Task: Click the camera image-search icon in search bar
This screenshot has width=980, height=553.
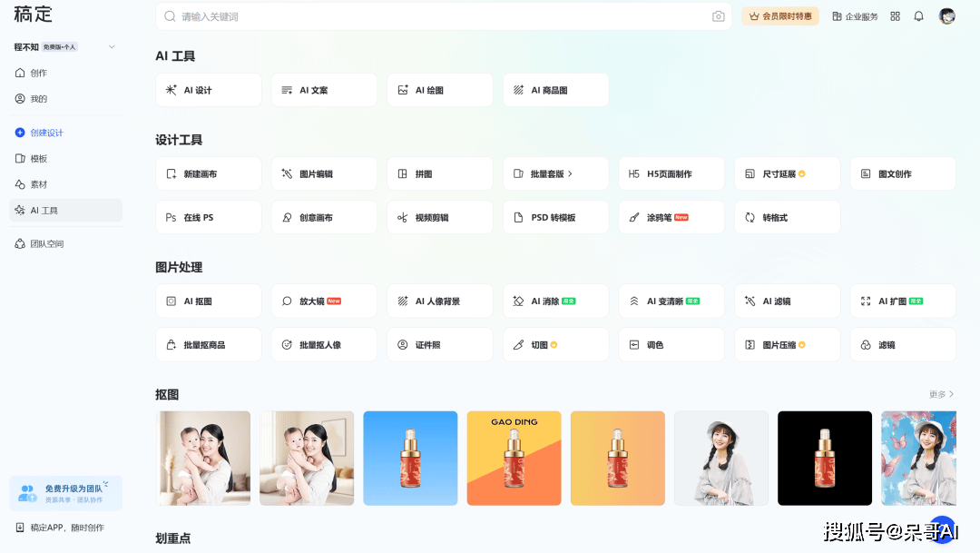Action: tap(719, 16)
